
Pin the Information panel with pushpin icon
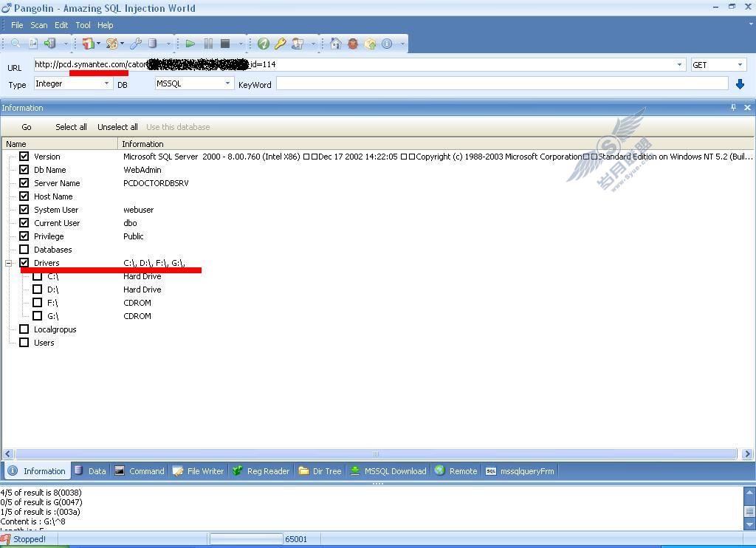click(733, 108)
